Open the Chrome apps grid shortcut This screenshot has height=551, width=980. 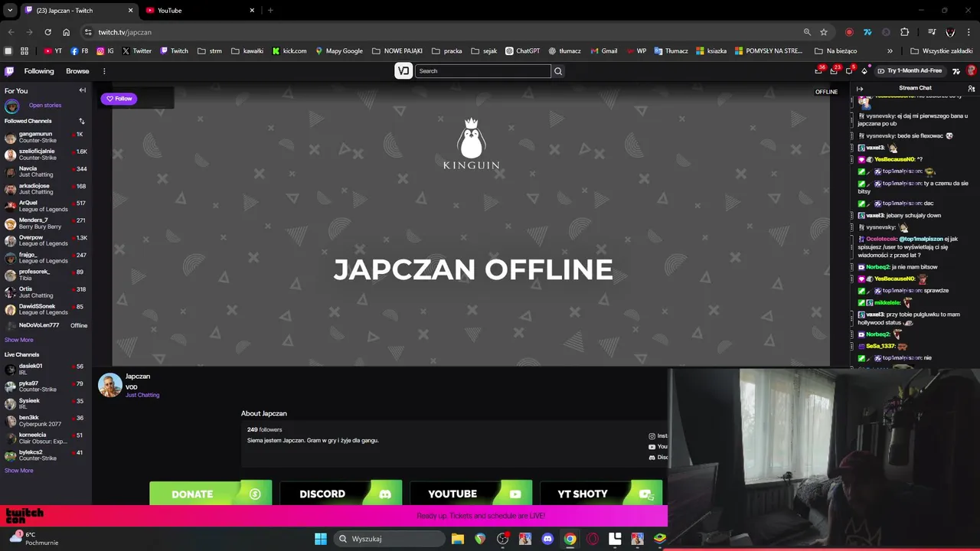[x=24, y=51]
